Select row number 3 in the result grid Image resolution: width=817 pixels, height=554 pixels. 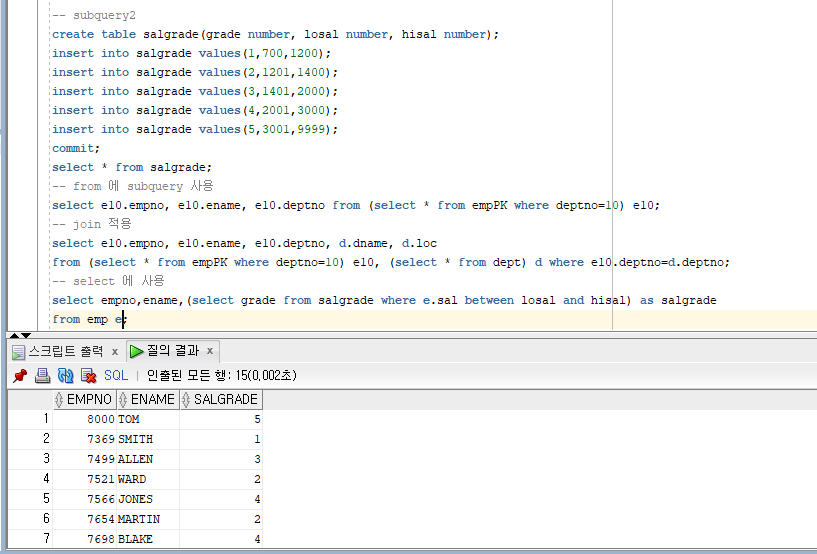point(31,459)
